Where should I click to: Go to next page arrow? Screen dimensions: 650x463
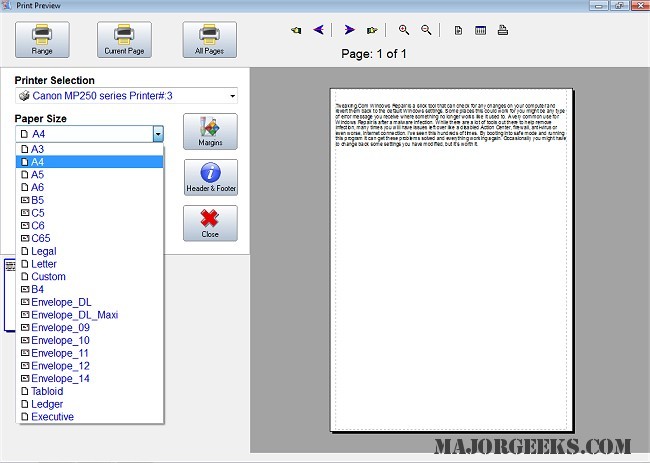(x=349, y=30)
